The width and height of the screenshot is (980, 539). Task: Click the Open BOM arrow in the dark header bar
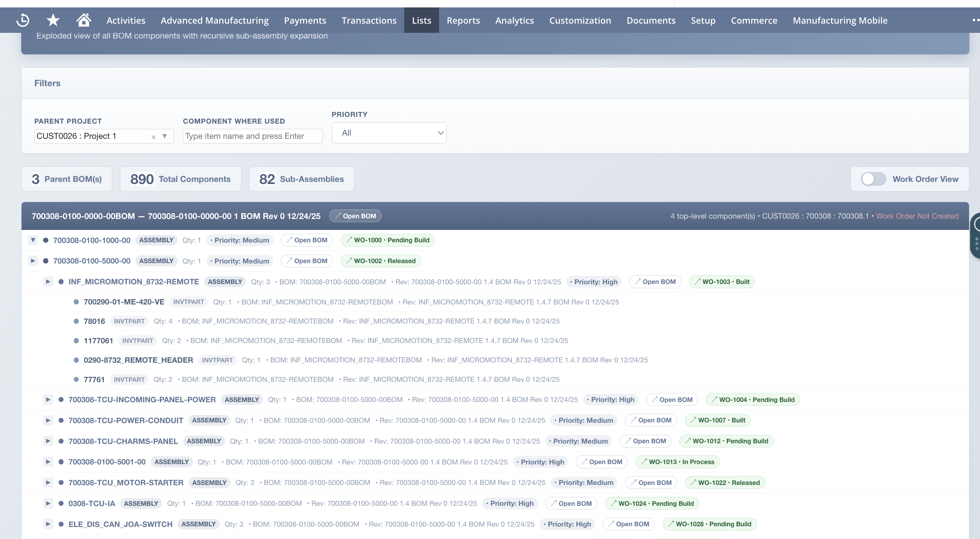coord(355,216)
